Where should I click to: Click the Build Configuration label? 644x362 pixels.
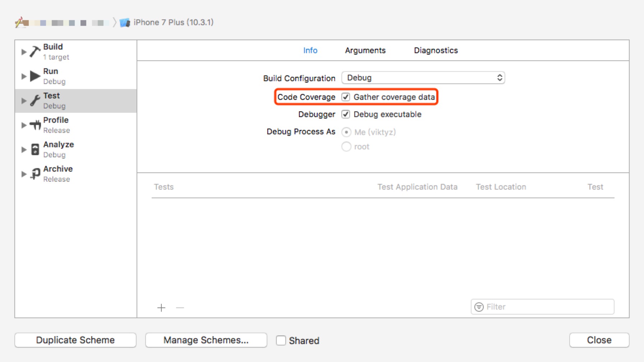click(x=299, y=78)
